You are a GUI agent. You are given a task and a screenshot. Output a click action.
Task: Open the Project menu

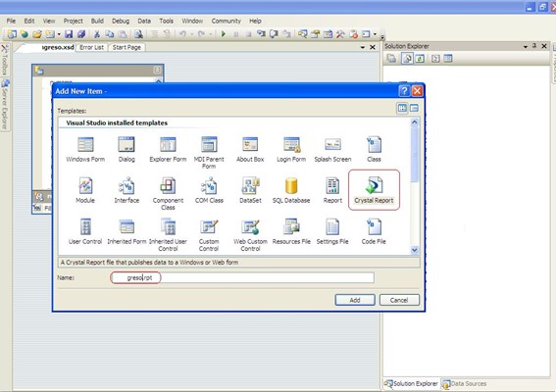point(73,21)
